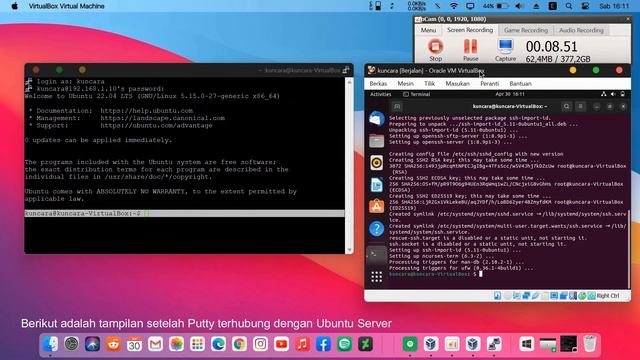The width and height of the screenshot is (640, 360).
Task: Click Activities in Ubuntu top bar
Action: (380, 94)
